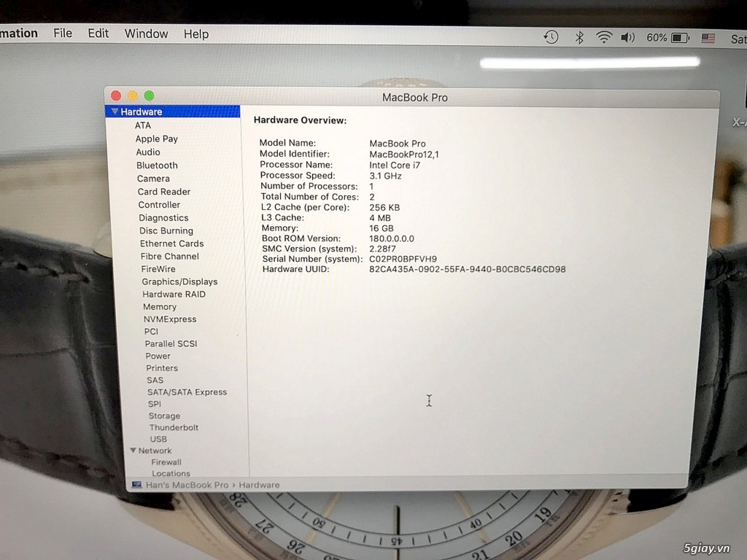Select Hardware RAID in the sidebar

click(174, 295)
